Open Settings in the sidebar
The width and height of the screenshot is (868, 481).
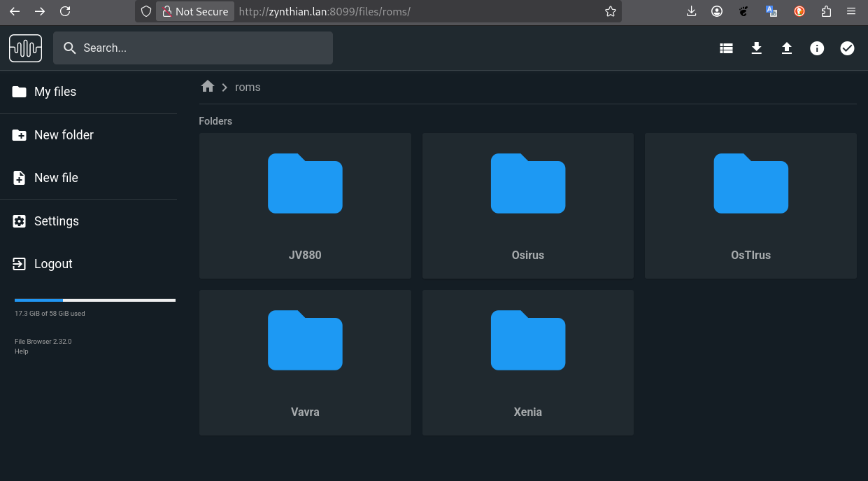[56, 221]
